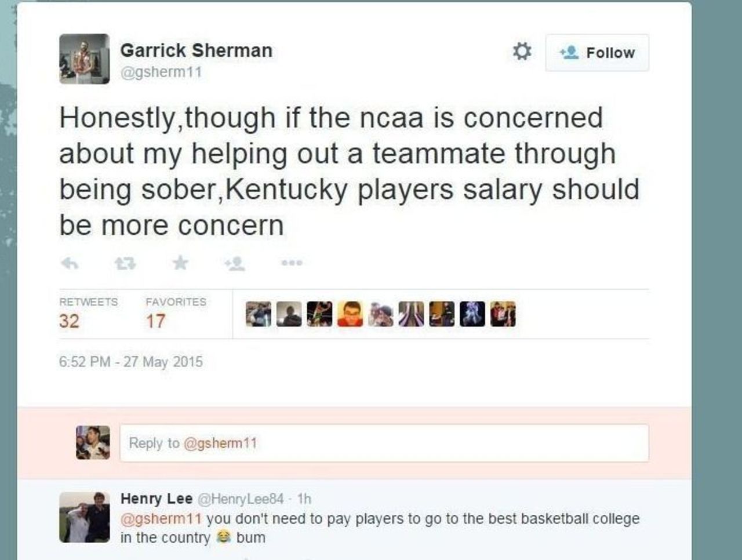Open the three-dots more options menu
The image size is (742, 560).
292,263
